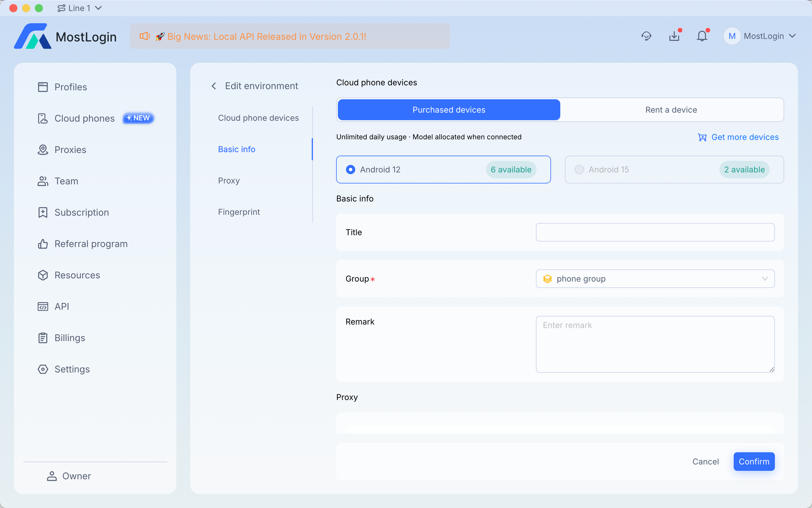Select the Android 12 radio button
812x508 pixels.
(x=350, y=170)
